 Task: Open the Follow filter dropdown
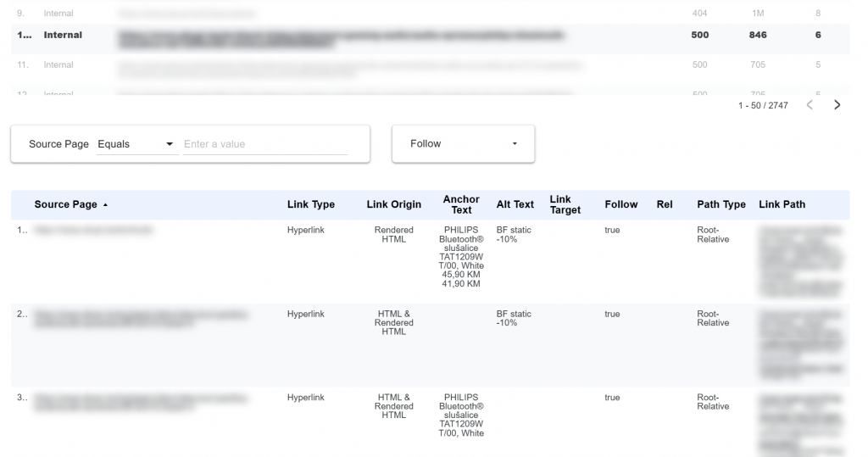click(x=463, y=144)
